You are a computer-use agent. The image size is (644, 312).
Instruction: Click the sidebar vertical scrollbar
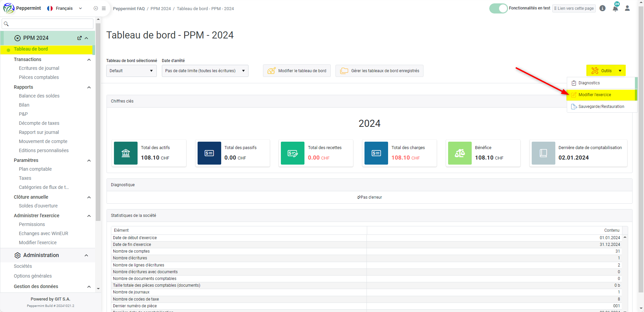[x=98, y=121]
